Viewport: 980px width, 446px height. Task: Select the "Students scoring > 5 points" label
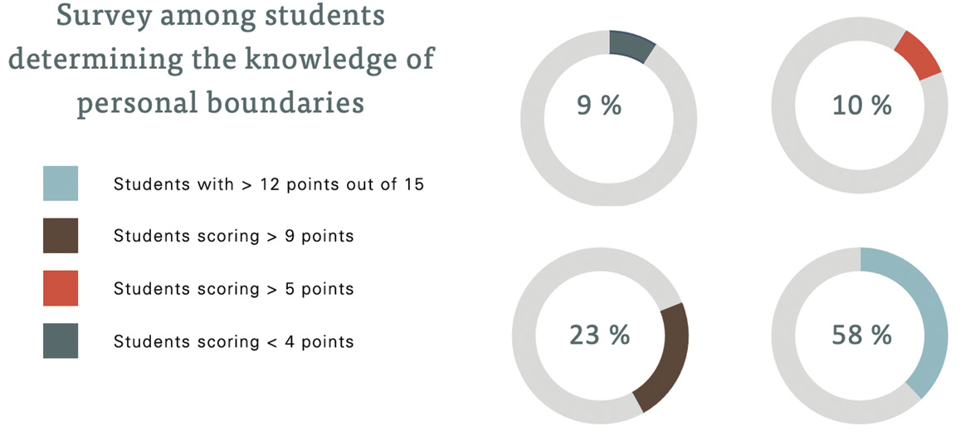(233, 289)
